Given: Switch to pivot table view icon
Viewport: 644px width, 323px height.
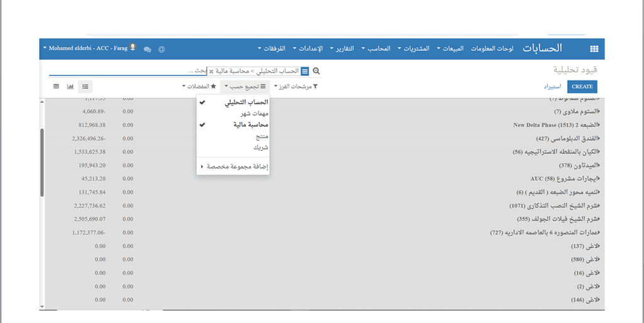Looking at the screenshot, I should (x=56, y=87).
